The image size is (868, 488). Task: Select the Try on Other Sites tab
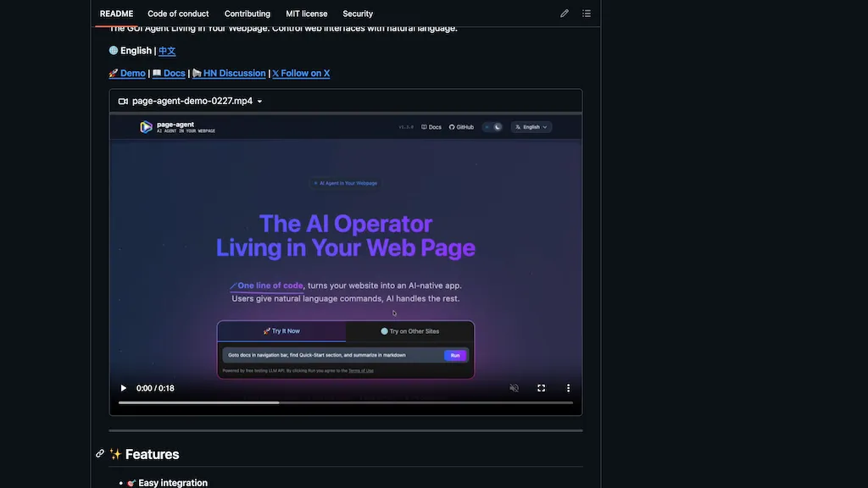click(409, 331)
